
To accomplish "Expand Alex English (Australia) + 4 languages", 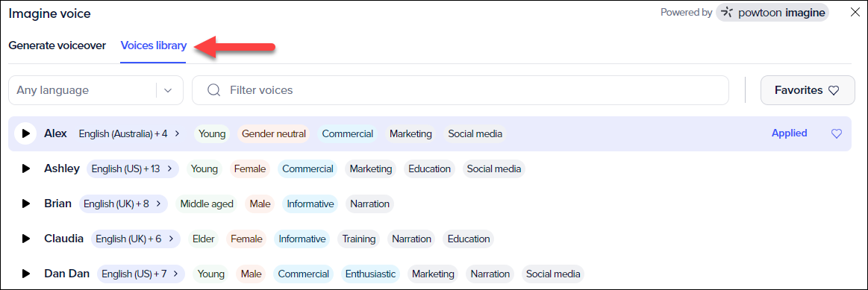I will (x=130, y=133).
